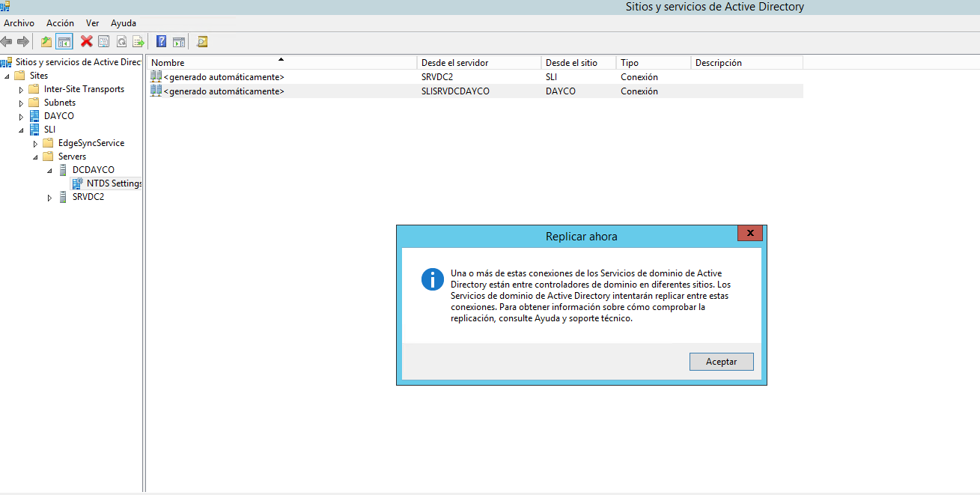The height and width of the screenshot is (495, 980).
Task: Open the blue question mark Help icon
Action: 161,42
